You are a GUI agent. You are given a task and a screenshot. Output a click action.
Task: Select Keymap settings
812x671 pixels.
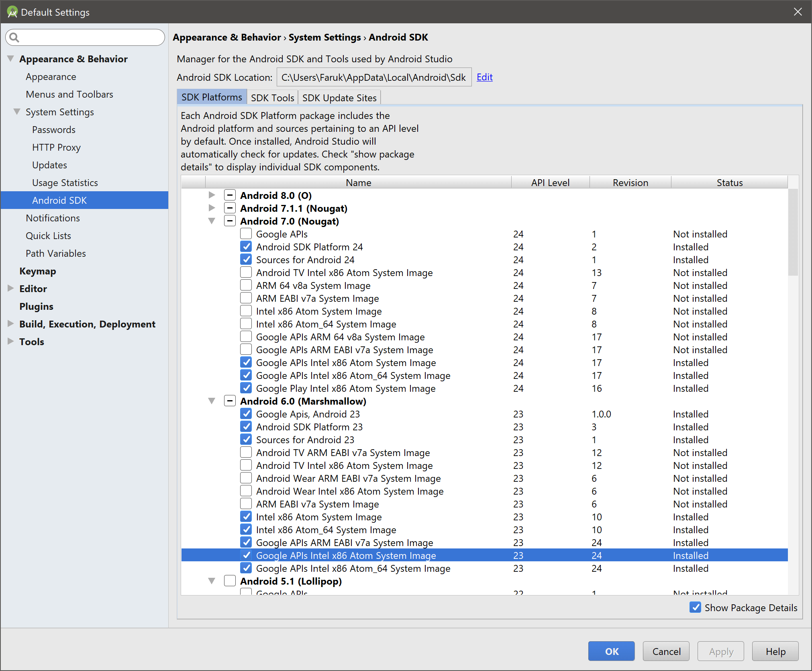point(38,271)
